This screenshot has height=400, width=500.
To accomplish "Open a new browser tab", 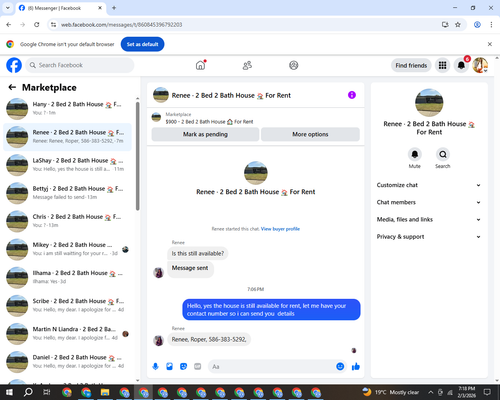I will [x=114, y=8].
